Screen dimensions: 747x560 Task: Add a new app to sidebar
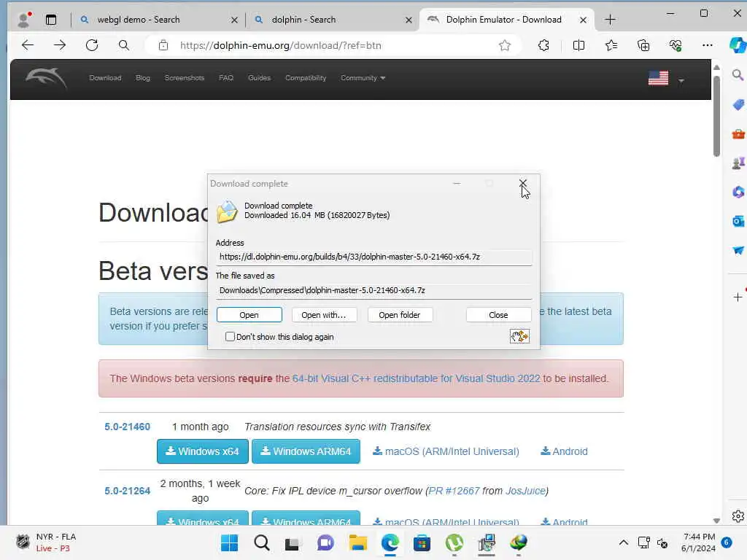coord(738,297)
